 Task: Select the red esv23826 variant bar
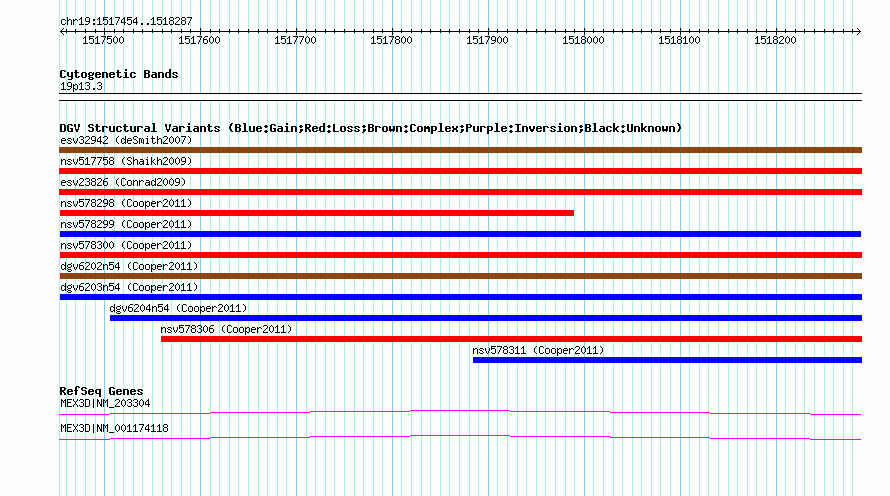tap(460, 192)
